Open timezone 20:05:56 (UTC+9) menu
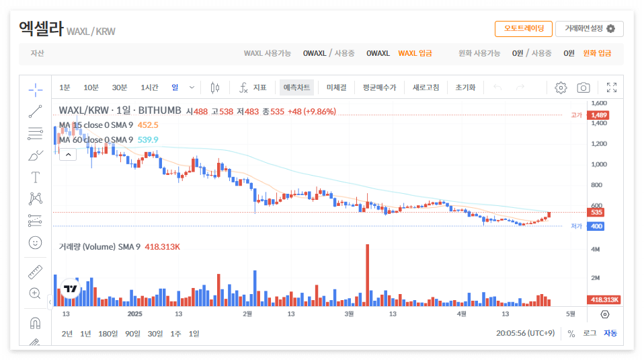Viewport: 644px width, 360px height. pos(525,333)
